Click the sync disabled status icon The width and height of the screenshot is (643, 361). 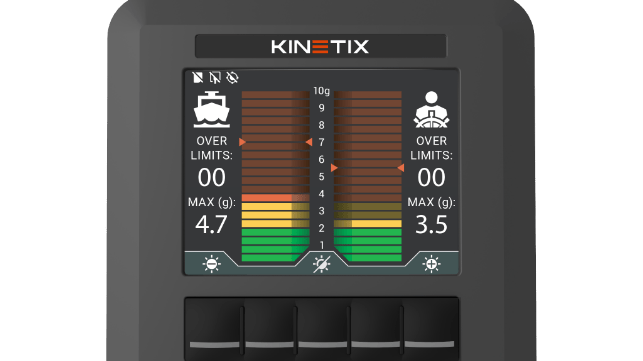[232, 77]
